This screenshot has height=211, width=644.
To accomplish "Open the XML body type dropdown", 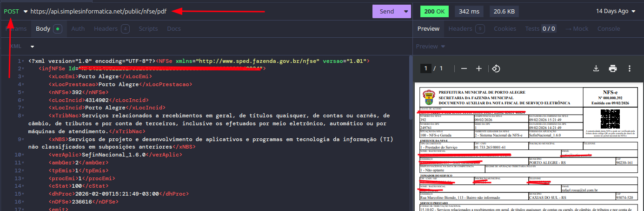I will tap(32, 47).
